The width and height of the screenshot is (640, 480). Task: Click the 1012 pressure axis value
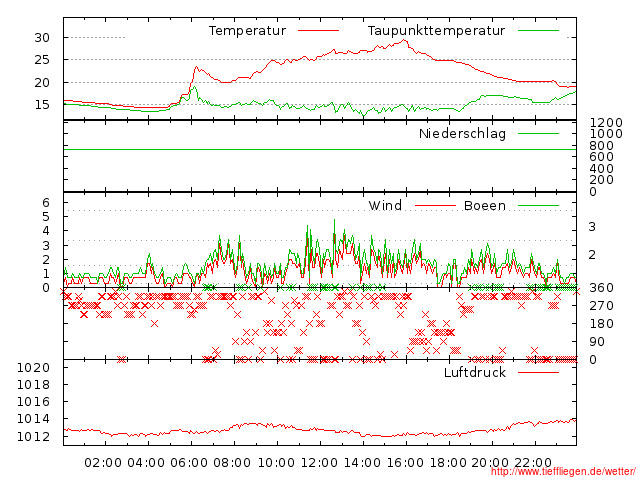[33, 437]
